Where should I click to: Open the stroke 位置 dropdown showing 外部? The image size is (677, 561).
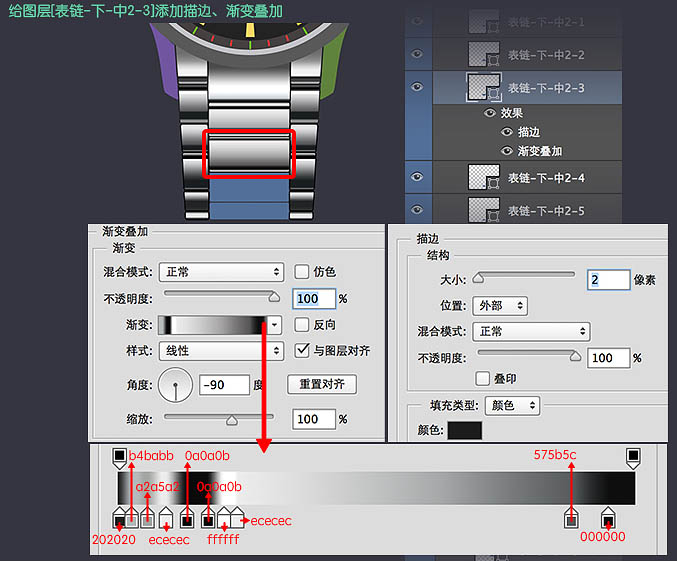pos(502,305)
